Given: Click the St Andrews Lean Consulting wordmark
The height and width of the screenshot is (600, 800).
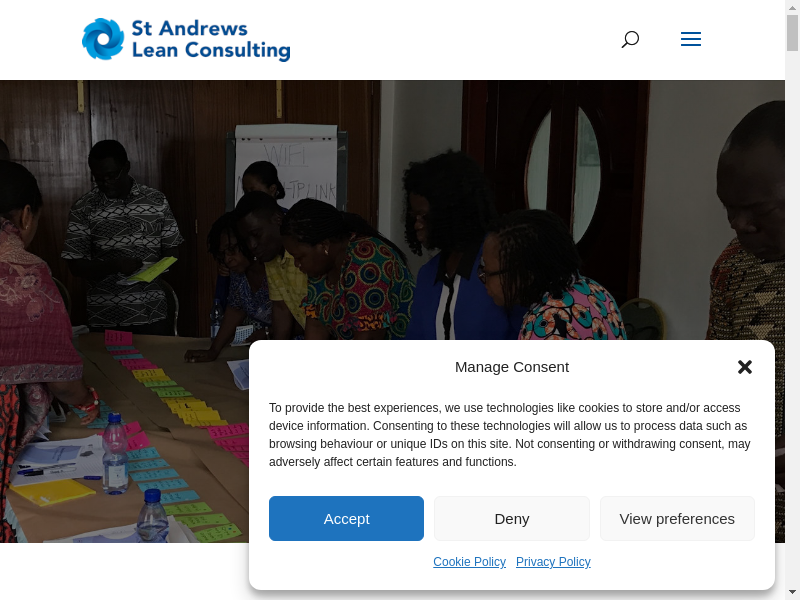Looking at the screenshot, I should [211, 40].
